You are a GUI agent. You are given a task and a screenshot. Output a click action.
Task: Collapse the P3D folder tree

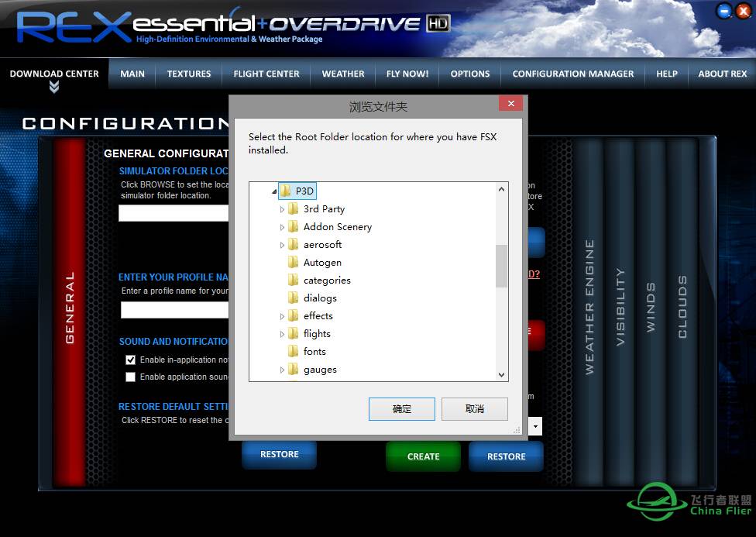(x=273, y=191)
